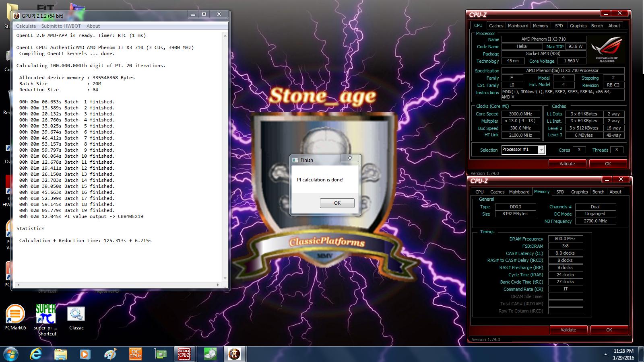
Task: Switch to Mainboard tab in upper CPU-Z
Action: 518,25
